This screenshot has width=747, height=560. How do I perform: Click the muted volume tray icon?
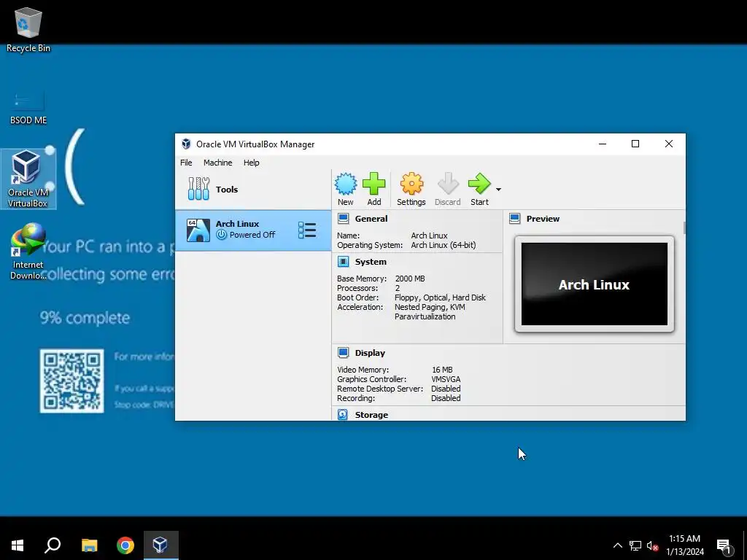[652, 545]
